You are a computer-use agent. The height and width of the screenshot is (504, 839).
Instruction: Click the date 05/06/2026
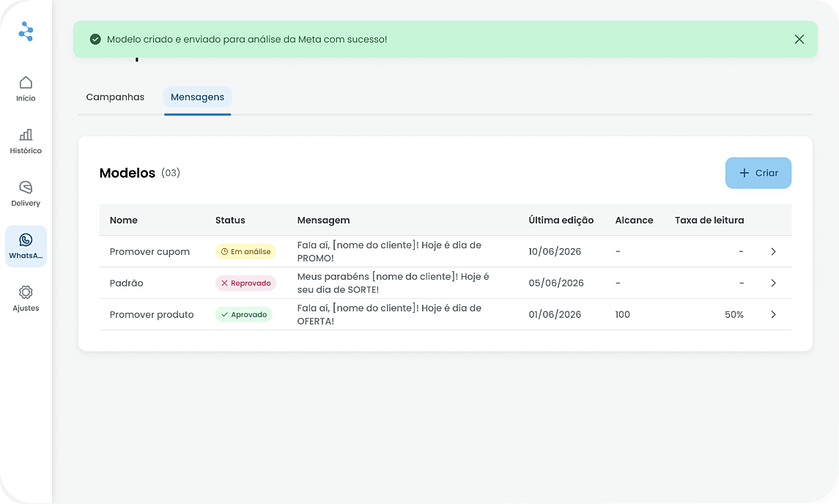pyautogui.click(x=556, y=283)
